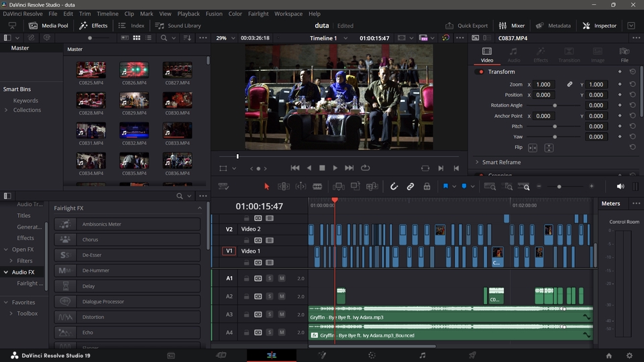Toggle Zoom X/Y link icon
Image resolution: width=644 pixels, height=362 pixels.
click(570, 84)
